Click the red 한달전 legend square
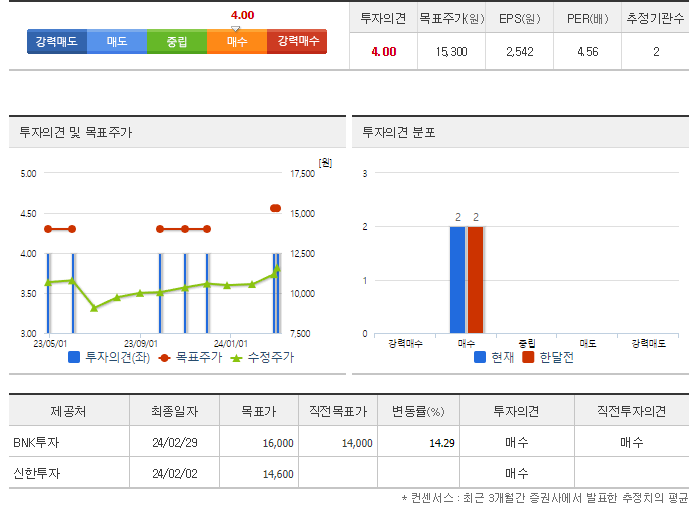Screen dimensions: 698x516 (528, 357)
